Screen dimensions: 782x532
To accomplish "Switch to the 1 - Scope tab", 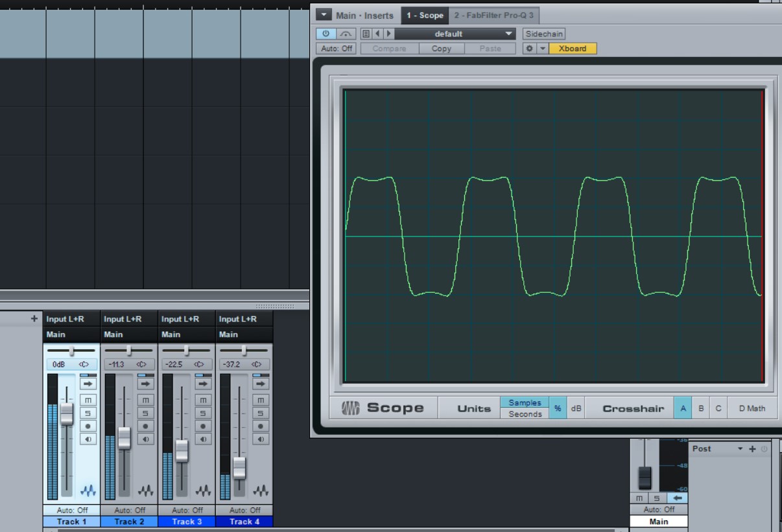I will click(425, 15).
